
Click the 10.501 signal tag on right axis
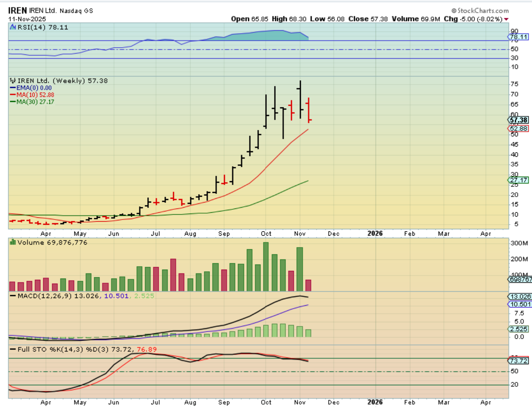pyautogui.click(x=520, y=304)
